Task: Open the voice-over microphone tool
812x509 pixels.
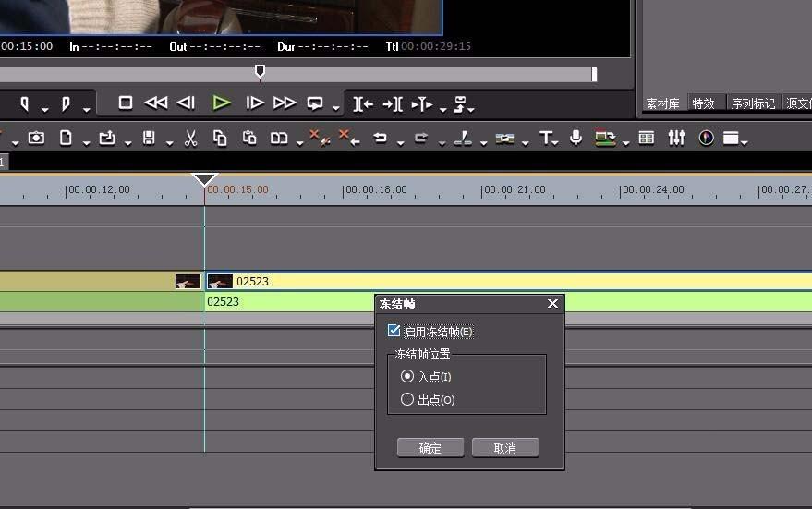Action: (x=576, y=138)
